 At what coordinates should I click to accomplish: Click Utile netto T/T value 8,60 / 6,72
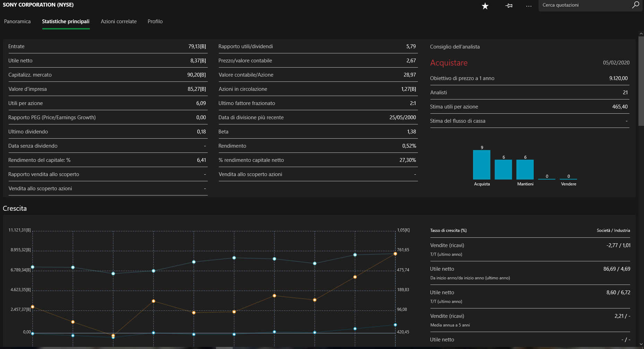tap(618, 293)
